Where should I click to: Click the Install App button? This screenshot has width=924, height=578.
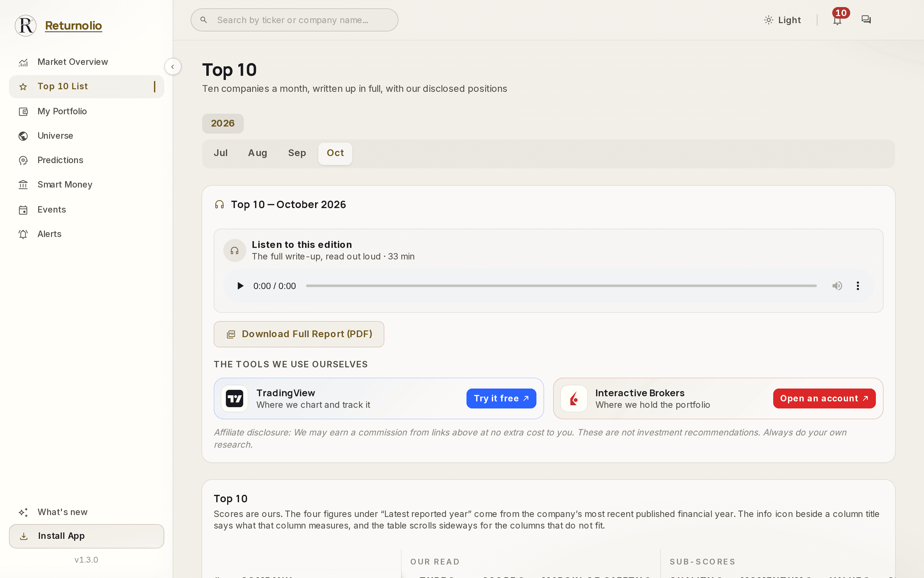pos(86,536)
